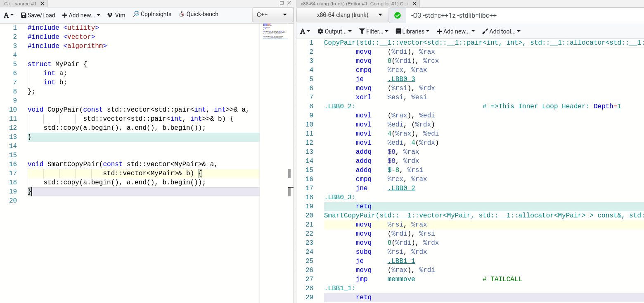This screenshot has height=303, width=644.
Task: Click the Save/Load floppy disk button
Action: coord(38,15)
